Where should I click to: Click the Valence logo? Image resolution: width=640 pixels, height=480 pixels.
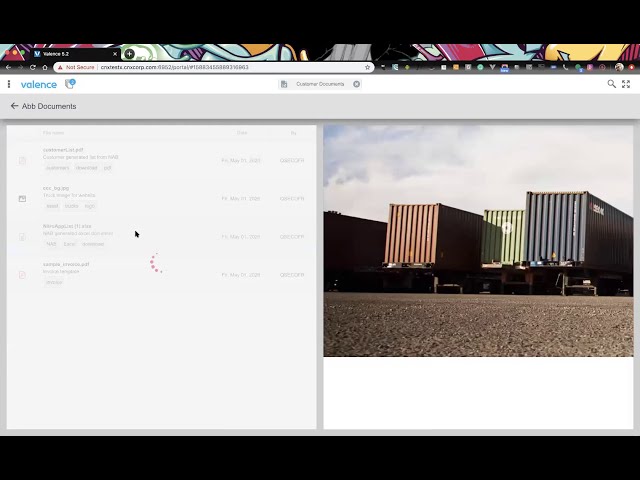[39, 84]
